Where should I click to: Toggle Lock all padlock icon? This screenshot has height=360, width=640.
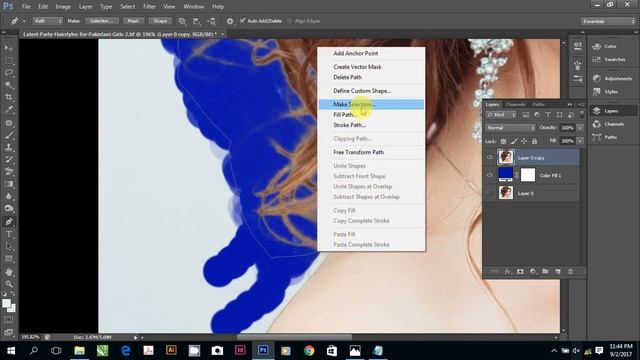[x=534, y=141]
